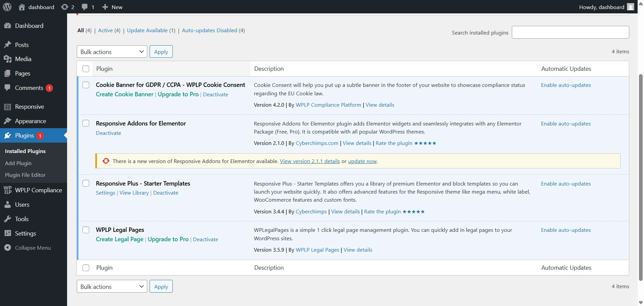
Task: Open Cyberchimps.com author link
Action: click(317, 143)
